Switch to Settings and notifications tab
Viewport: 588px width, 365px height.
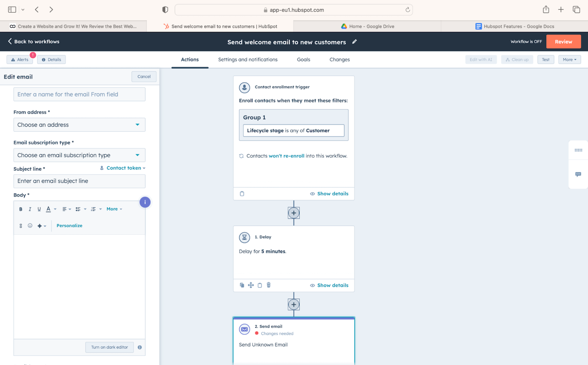[x=248, y=60]
